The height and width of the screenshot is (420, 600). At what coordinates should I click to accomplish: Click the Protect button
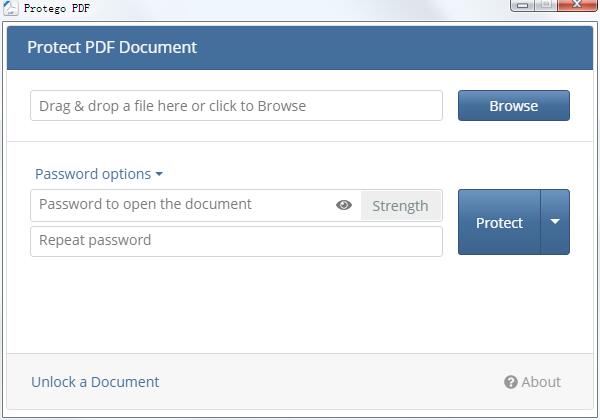coord(499,222)
